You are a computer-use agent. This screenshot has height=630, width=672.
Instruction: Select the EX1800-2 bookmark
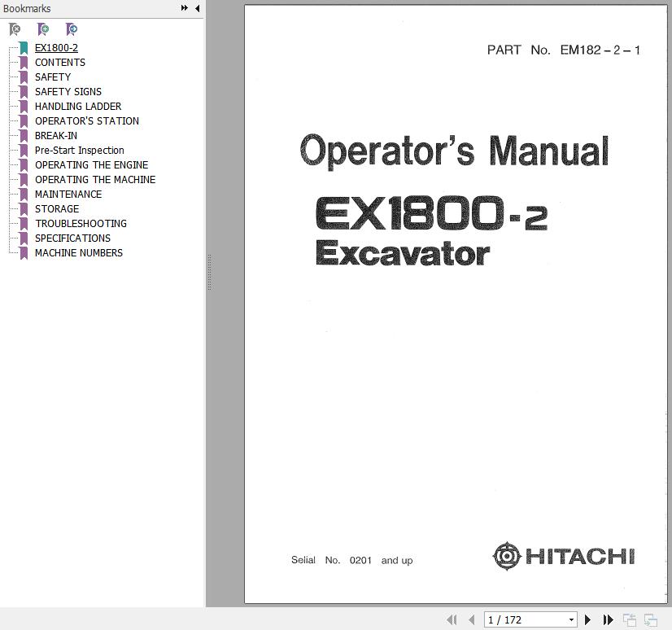[x=56, y=47]
